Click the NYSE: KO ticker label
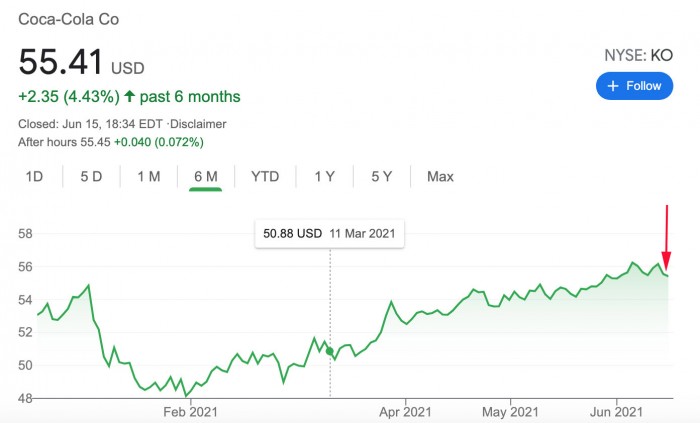This screenshot has width=700, height=423. tap(639, 55)
